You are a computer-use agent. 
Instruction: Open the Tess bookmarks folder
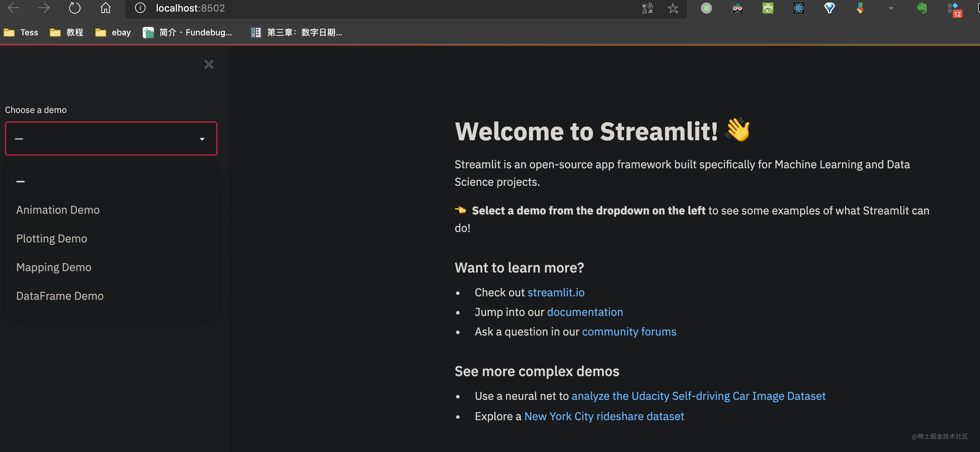tap(22, 32)
